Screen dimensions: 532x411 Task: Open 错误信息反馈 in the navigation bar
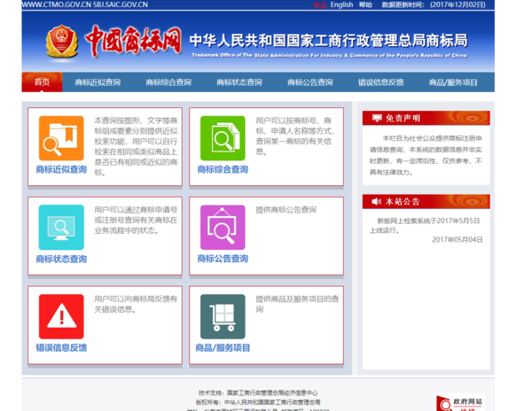[380, 82]
